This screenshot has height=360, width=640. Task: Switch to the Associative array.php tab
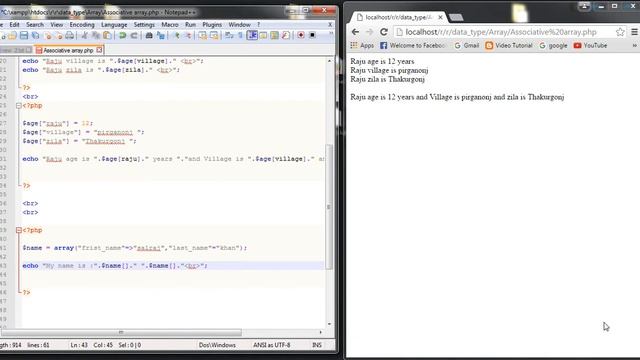pyautogui.click(x=68, y=50)
